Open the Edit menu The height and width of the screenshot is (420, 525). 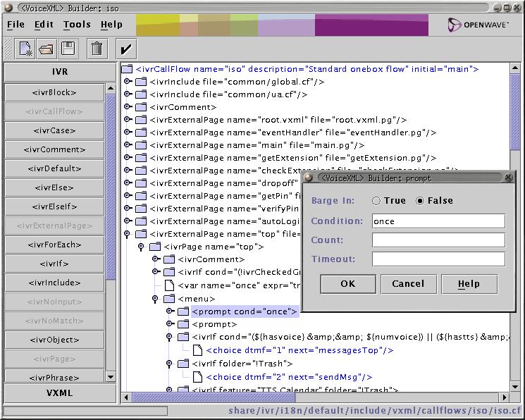pyautogui.click(x=44, y=25)
